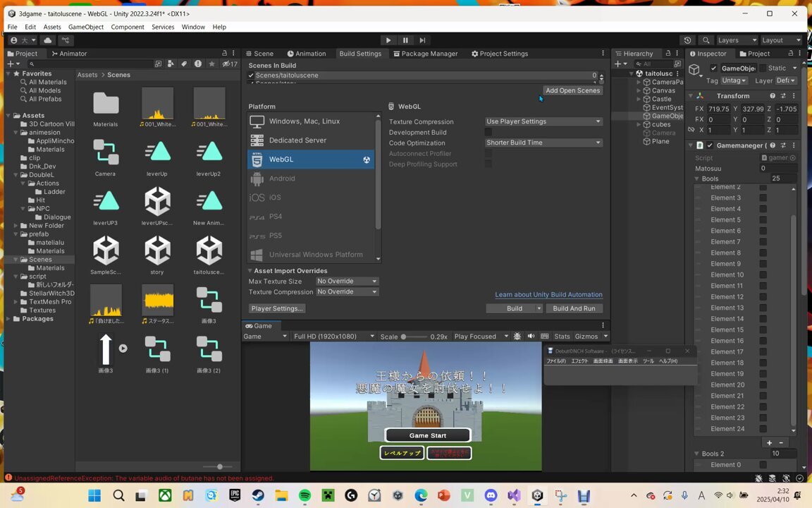Screen dimensions: 812x508
Task: Click the bug debugger icon in the status bar
Action: click(x=758, y=478)
